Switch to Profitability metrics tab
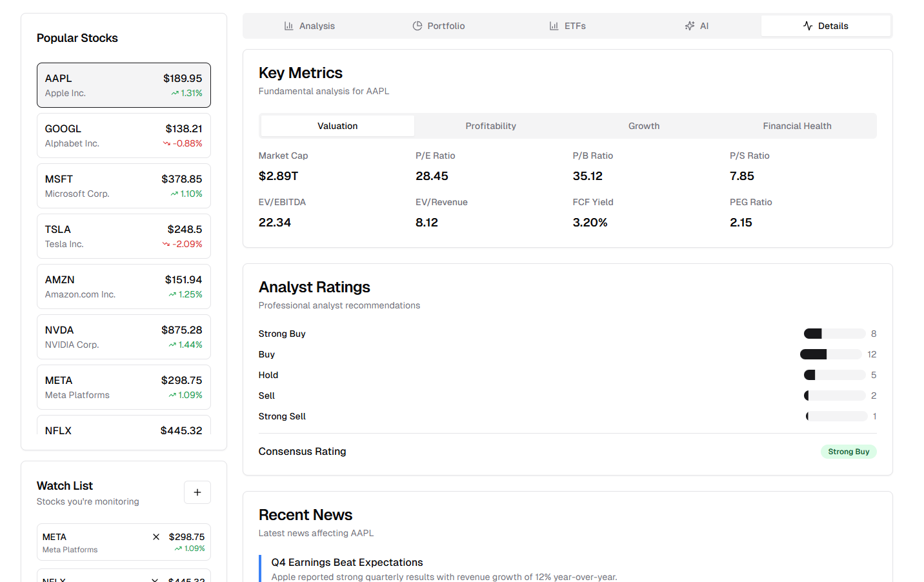 pyautogui.click(x=491, y=126)
